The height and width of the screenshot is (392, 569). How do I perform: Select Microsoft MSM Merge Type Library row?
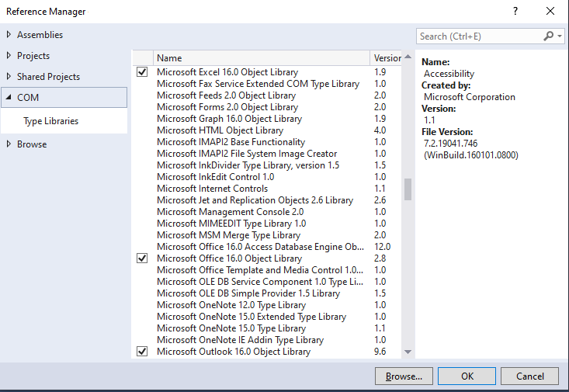pos(266,235)
